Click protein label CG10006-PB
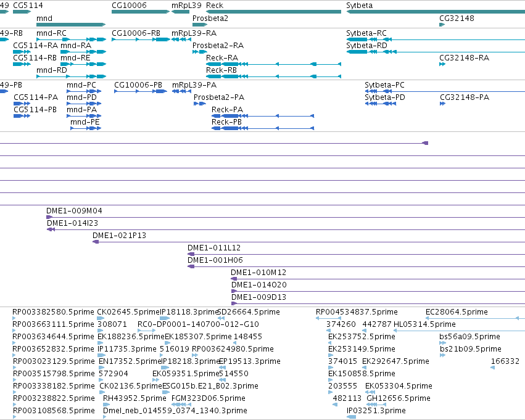This screenshot has width=525, height=420. 138,85
